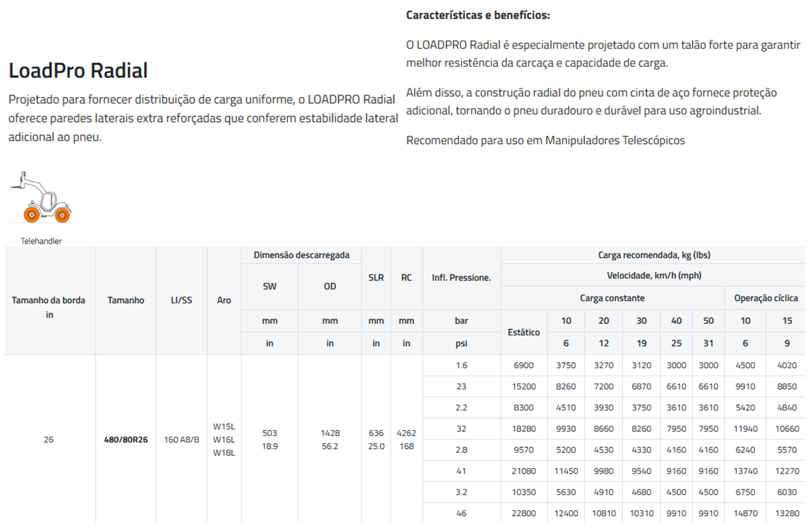This screenshot has height=531, width=812.
Task: Click the 'OD' column header
Action: coord(330,286)
